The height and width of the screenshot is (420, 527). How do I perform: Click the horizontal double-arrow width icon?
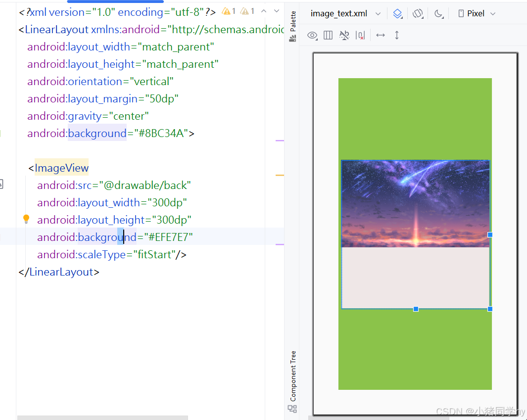point(381,35)
